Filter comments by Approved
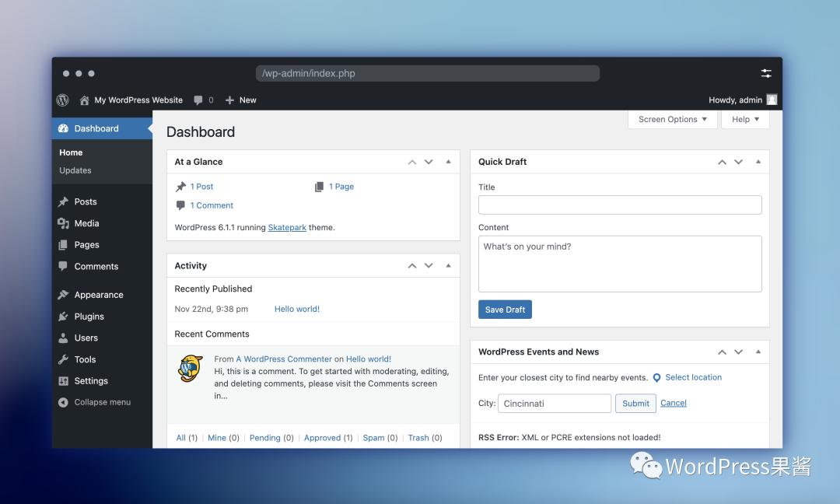 [322, 438]
